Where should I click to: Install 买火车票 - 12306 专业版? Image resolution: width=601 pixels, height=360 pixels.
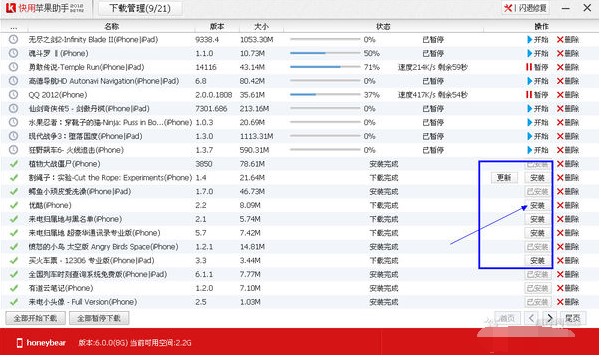pos(537,261)
